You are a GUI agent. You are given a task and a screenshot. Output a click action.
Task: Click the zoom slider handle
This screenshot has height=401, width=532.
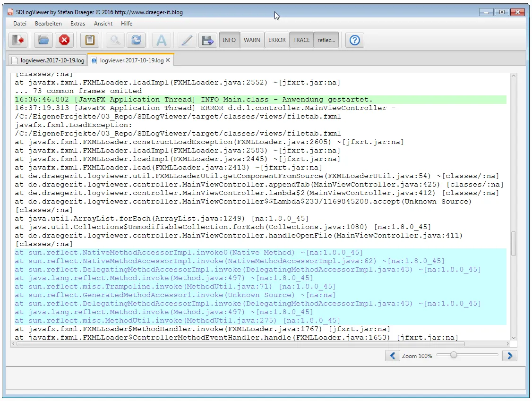454,355
